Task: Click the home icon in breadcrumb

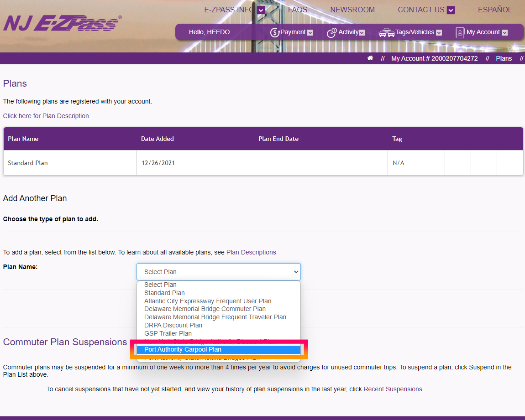Action: point(370,58)
